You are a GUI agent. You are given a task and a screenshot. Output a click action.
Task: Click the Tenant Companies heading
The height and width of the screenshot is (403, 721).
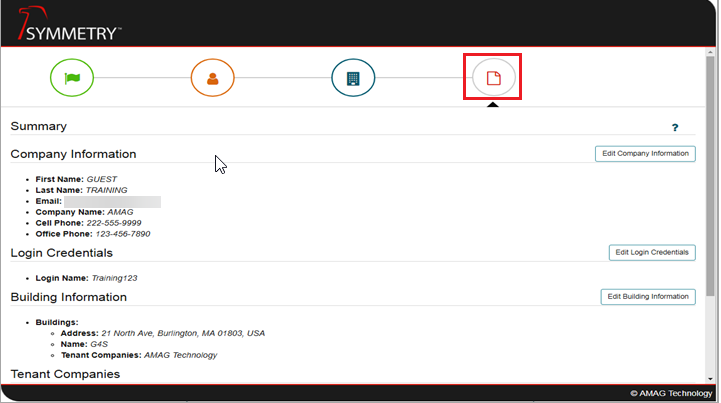point(65,374)
